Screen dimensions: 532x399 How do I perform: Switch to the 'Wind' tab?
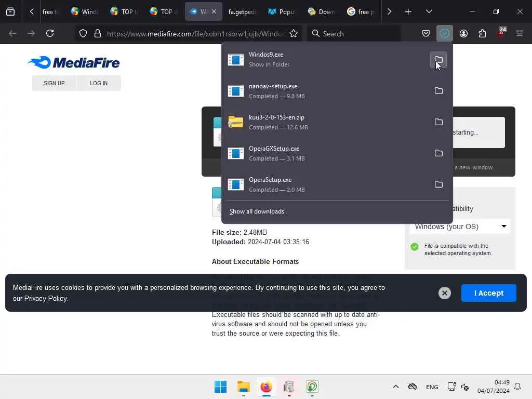tap(85, 12)
